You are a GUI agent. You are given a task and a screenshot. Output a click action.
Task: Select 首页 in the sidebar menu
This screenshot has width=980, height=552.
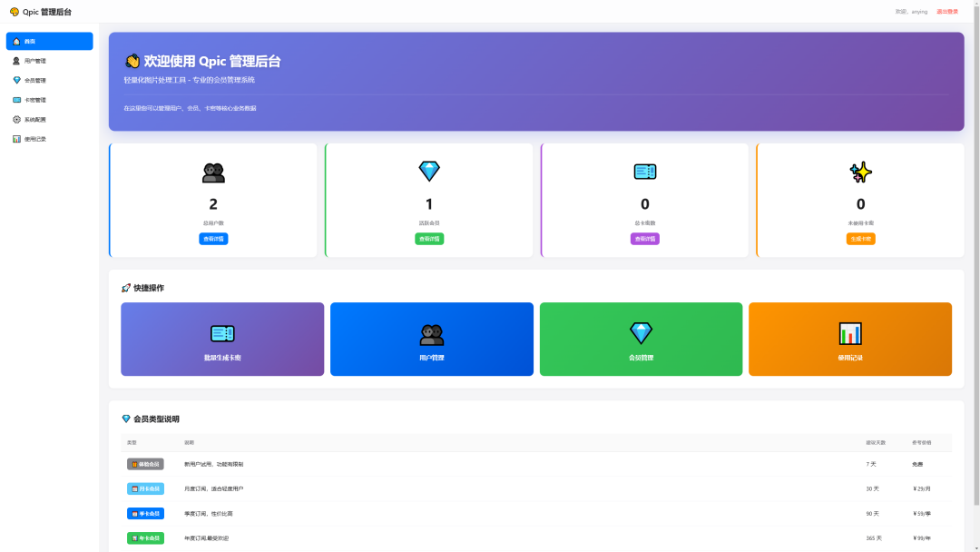click(49, 41)
